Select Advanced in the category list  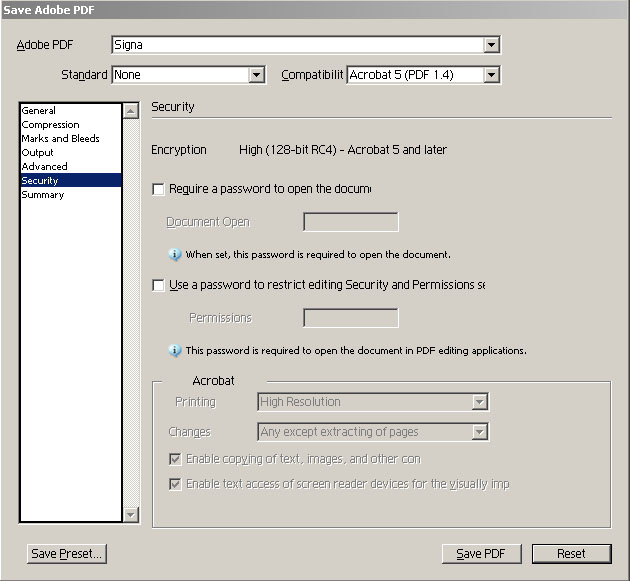click(71, 167)
